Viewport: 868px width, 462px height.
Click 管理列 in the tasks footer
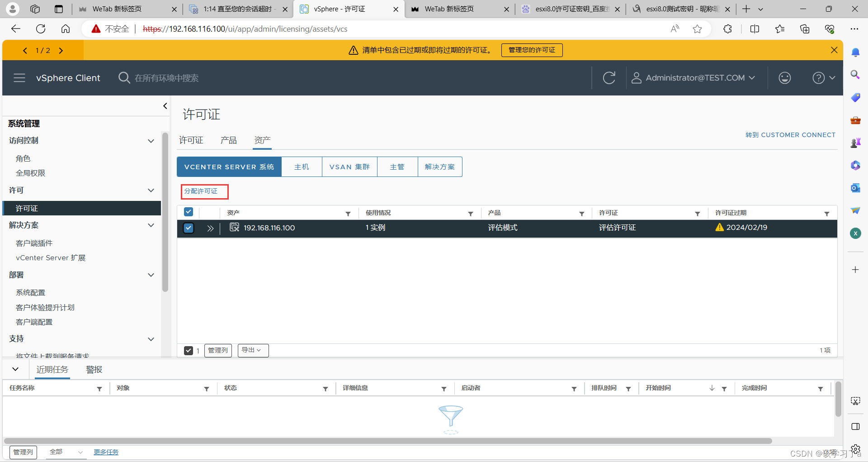pyautogui.click(x=23, y=452)
